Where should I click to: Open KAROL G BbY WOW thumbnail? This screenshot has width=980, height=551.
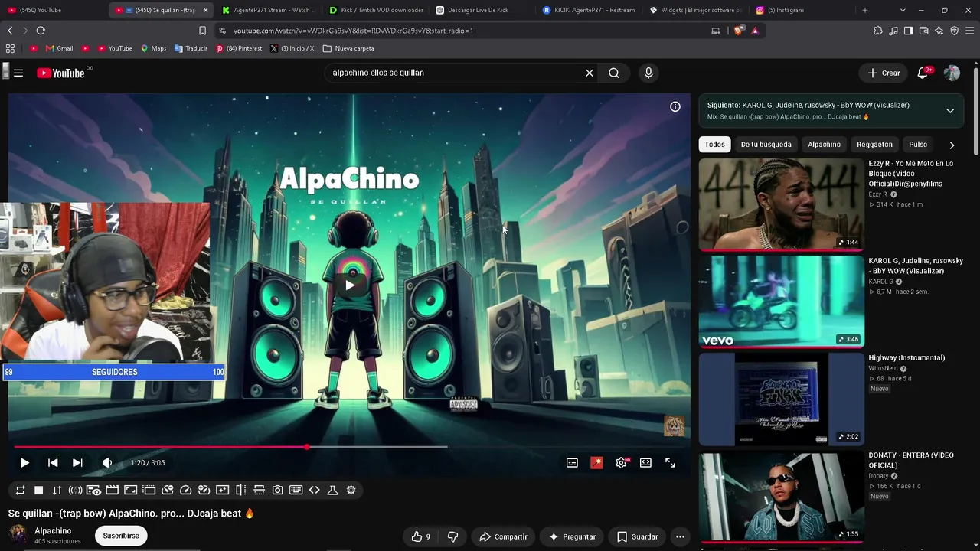click(781, 302)
